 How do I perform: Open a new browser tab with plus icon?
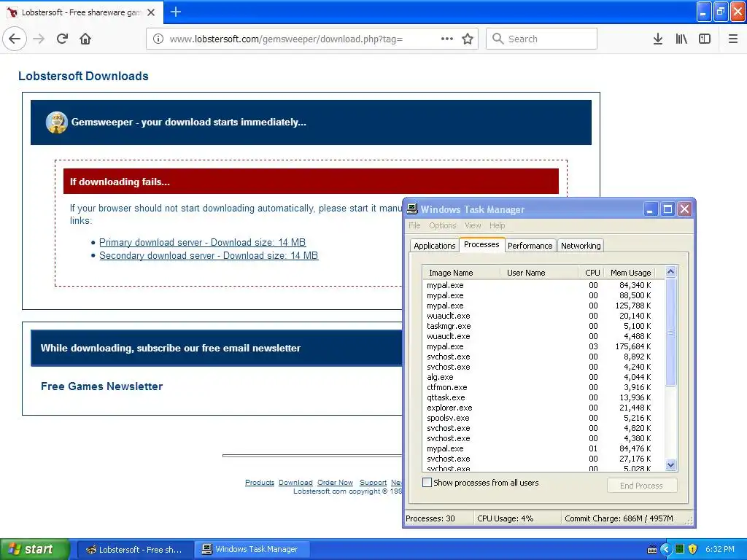(x=176, y=12)
